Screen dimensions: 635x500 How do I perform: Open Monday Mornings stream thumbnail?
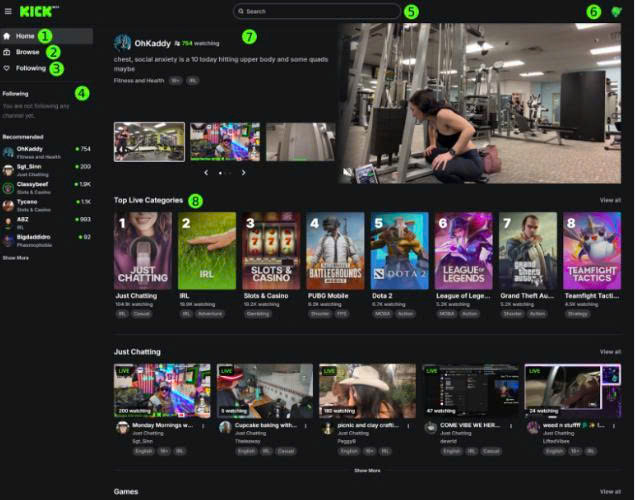tap(162, 391)
